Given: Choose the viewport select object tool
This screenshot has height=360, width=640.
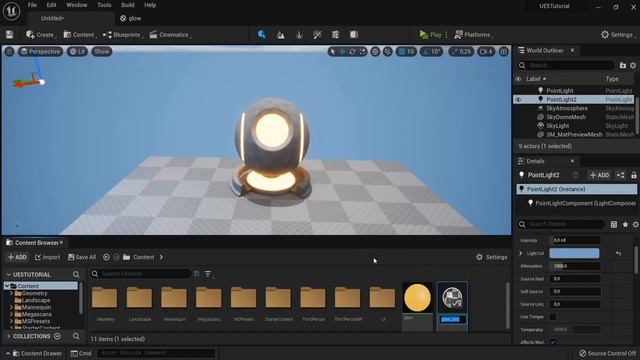Looking at the screenshot, I should (333, 51).
